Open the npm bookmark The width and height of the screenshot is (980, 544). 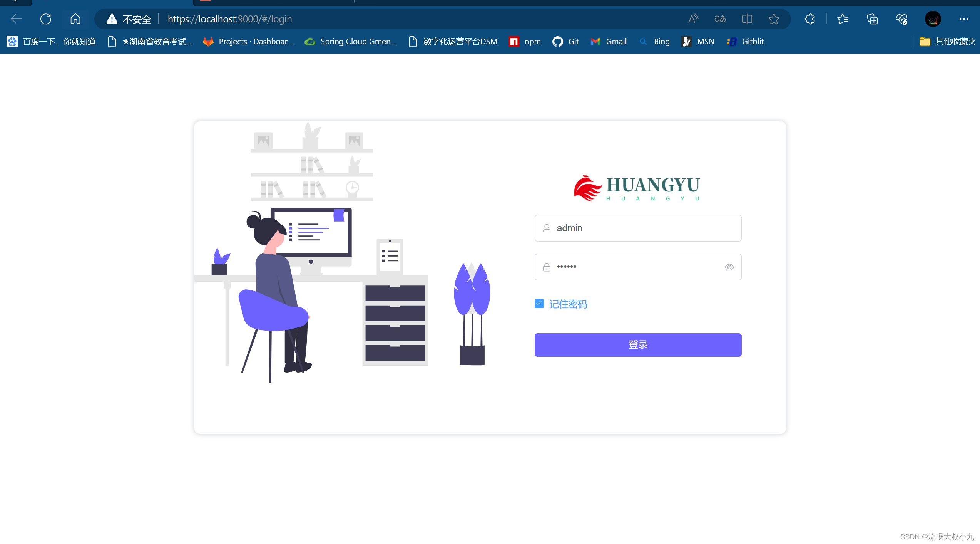[524, 41]
